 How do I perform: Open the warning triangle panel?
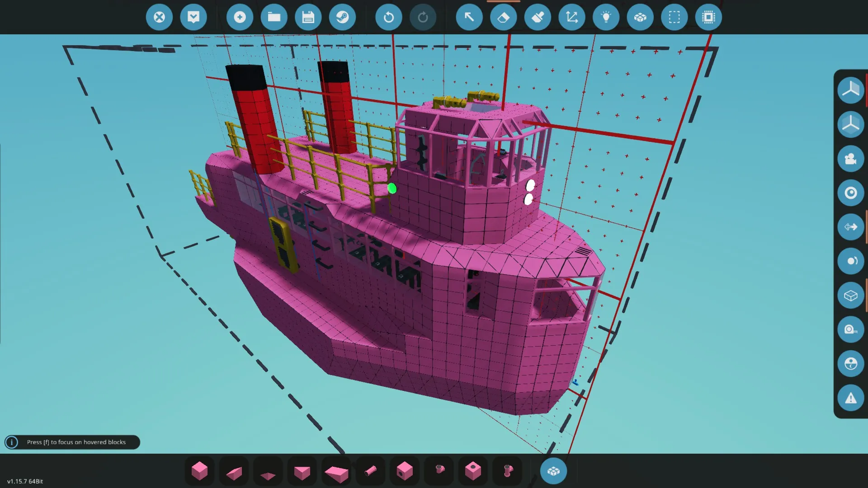850,398
